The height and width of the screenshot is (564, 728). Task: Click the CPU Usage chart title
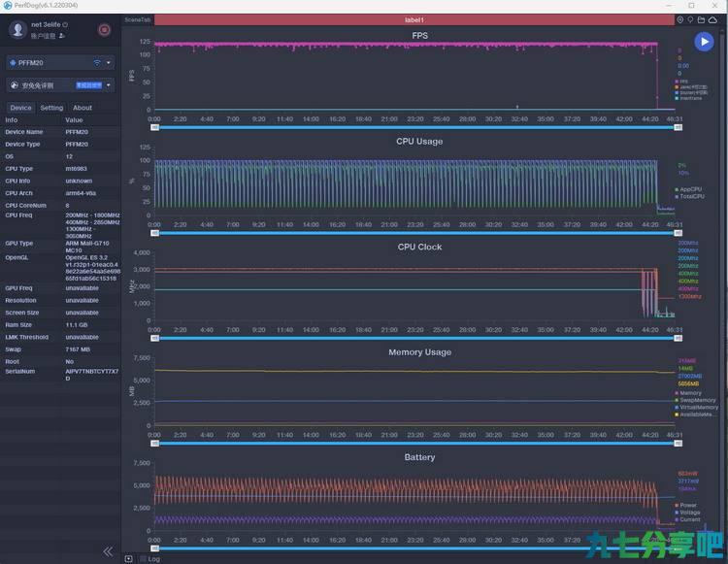click(419, 141)
